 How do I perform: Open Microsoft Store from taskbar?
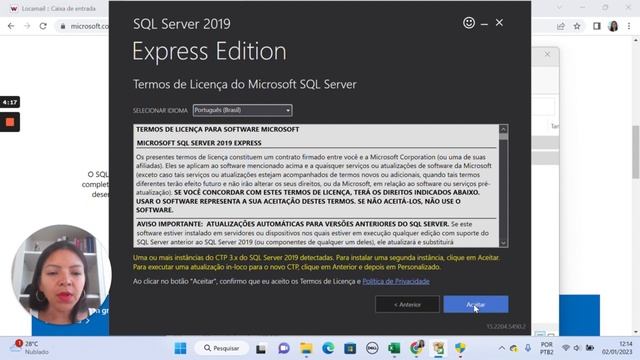tap(350, 348)
